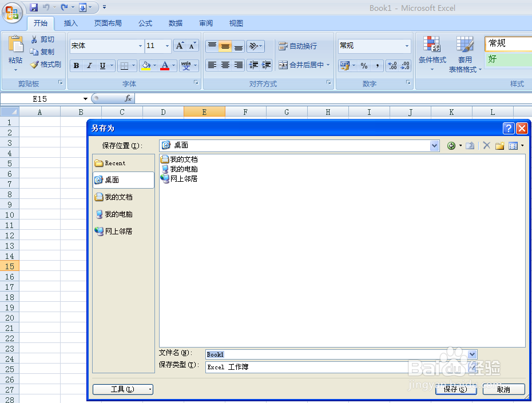This screenshot has width=532, height=403.
Task: Expand the file name dropdown arrow
Action: coord(472,354)
